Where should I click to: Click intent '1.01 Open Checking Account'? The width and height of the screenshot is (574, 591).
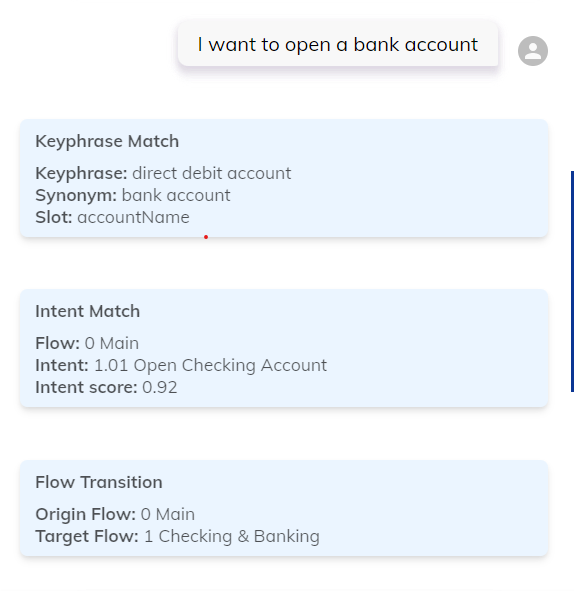pos(211,365)
